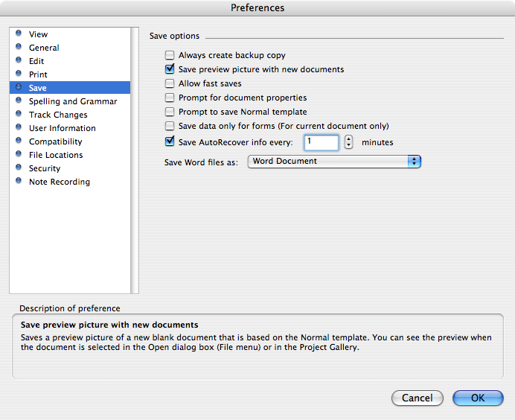Click the AutoRecover minutes input field

pyautogui.click(x=322, y=142)
